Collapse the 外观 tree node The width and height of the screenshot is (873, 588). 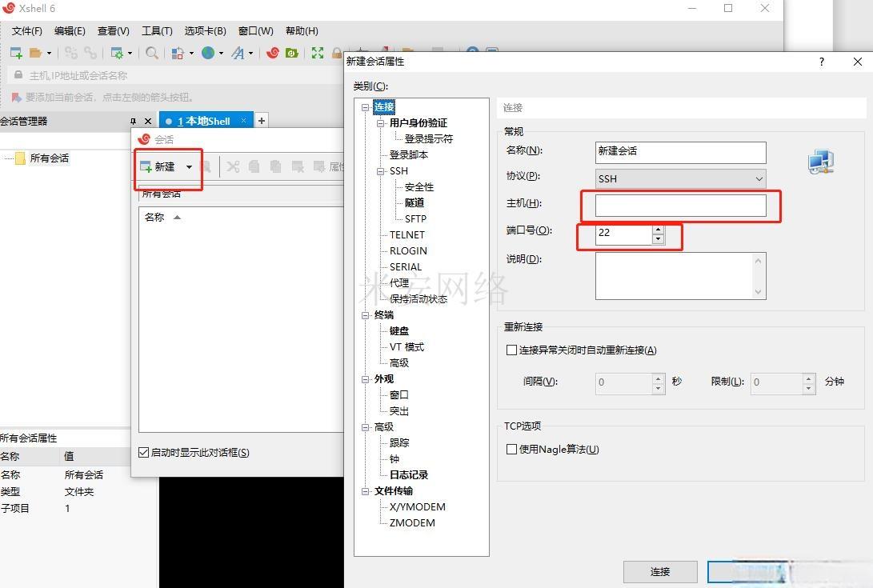coord(365,379)
